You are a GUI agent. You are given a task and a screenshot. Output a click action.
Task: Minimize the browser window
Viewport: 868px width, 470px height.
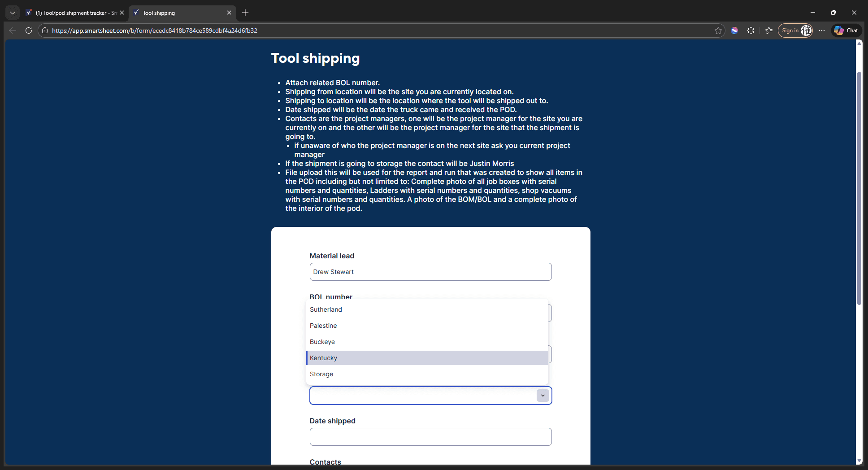tap(813, 13)
